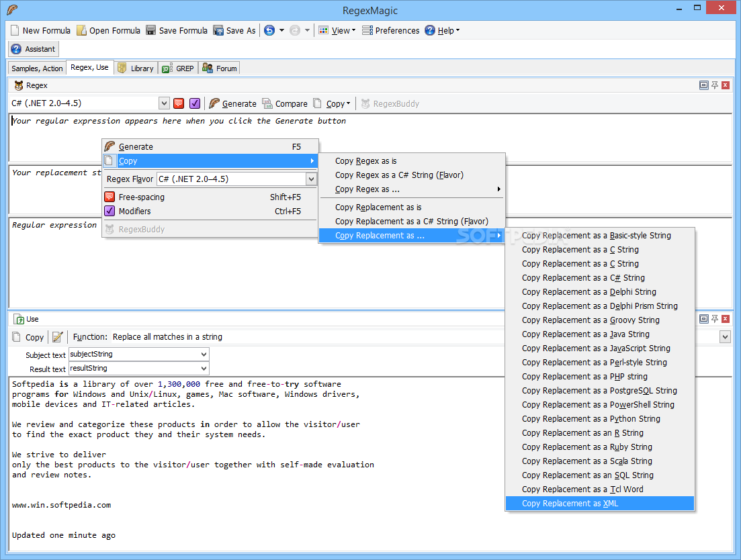Go to the Forum tab
The image size is (741, 560).
click(x=220, y=68)
